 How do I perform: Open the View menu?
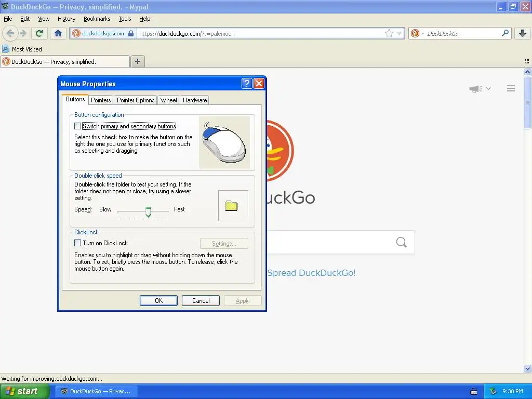pyautogui.click(x=44, y=19)
